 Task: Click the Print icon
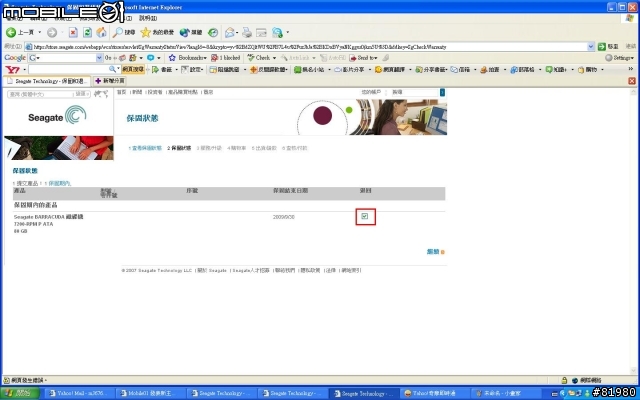(x=247, y=32)
